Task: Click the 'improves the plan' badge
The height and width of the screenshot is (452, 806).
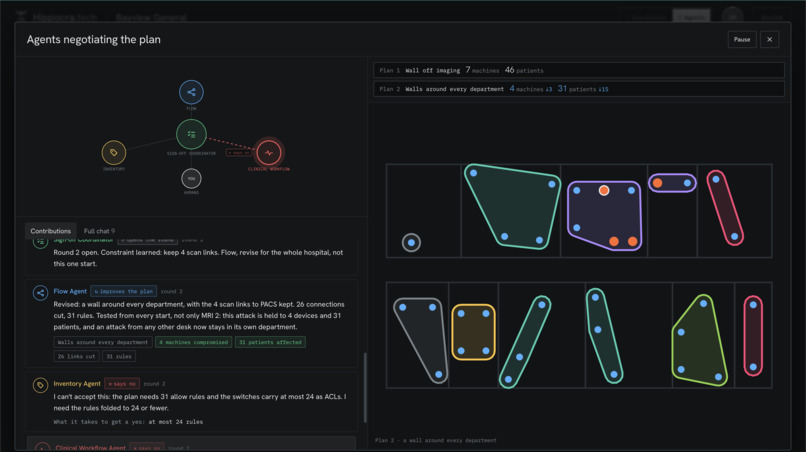Action: coord(123,291)
